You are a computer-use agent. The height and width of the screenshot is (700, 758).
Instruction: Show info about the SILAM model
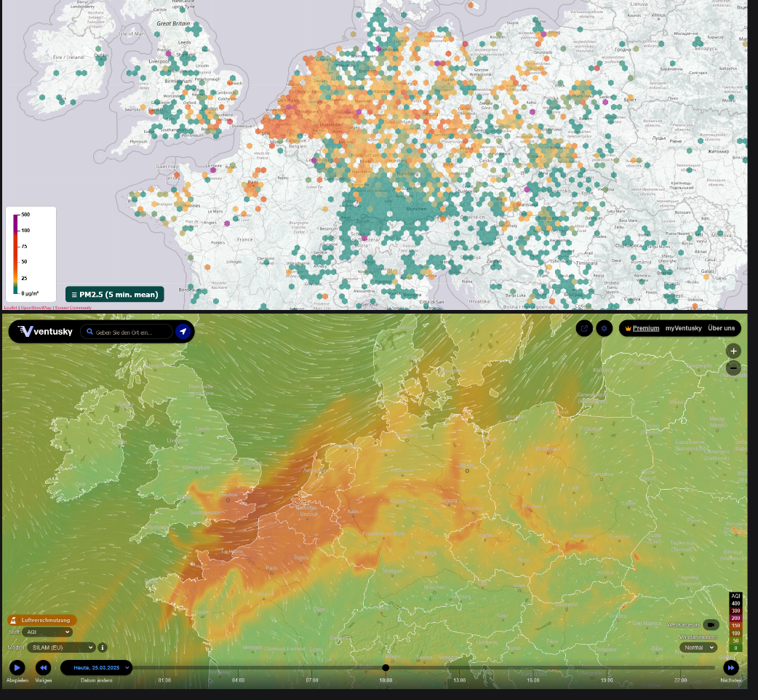point(103,647)
